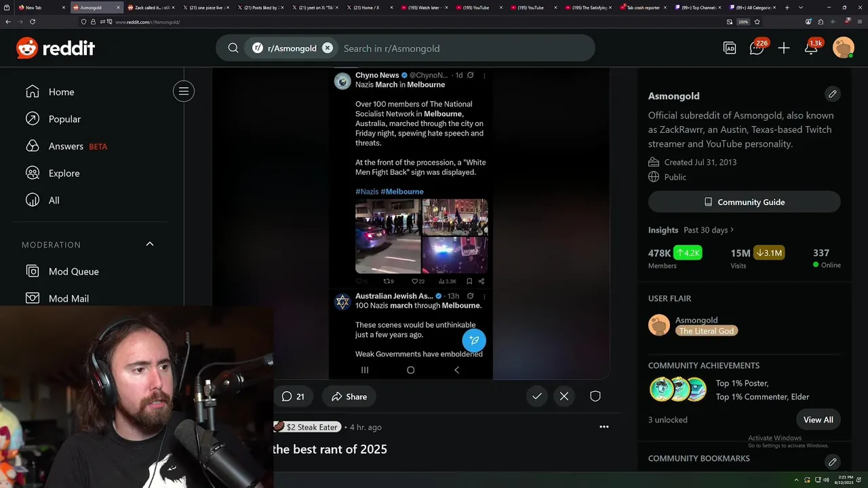Click The Literal God flair tag
868x488 pixels.
707,331
